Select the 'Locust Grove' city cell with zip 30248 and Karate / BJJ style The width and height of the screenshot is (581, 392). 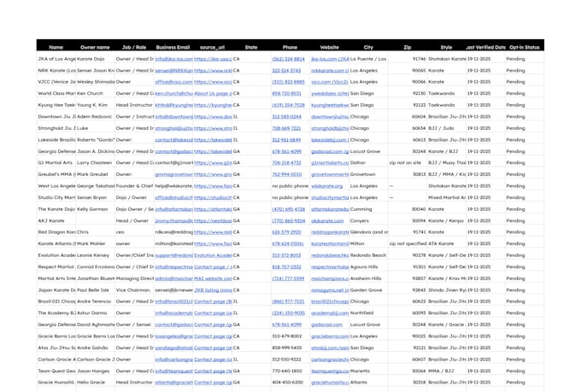[x=369, y=151]
